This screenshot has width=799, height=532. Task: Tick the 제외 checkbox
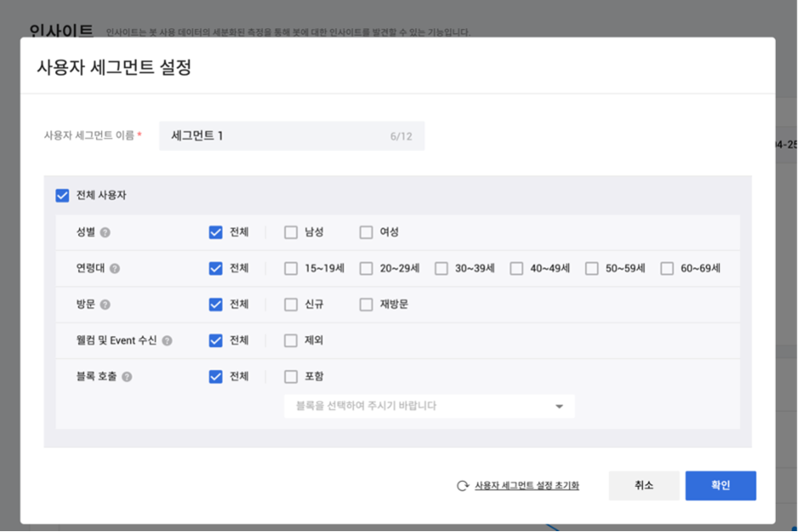tap(291, 340)
